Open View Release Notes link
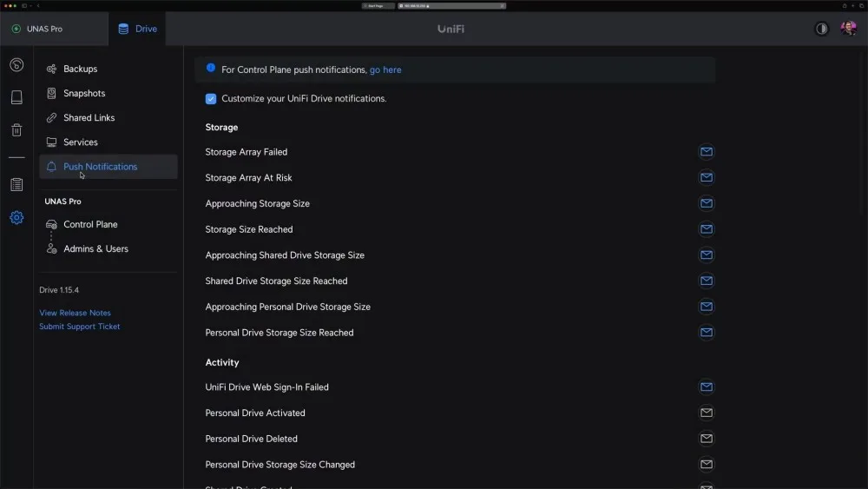868x489 pixels. pos(75,313)
